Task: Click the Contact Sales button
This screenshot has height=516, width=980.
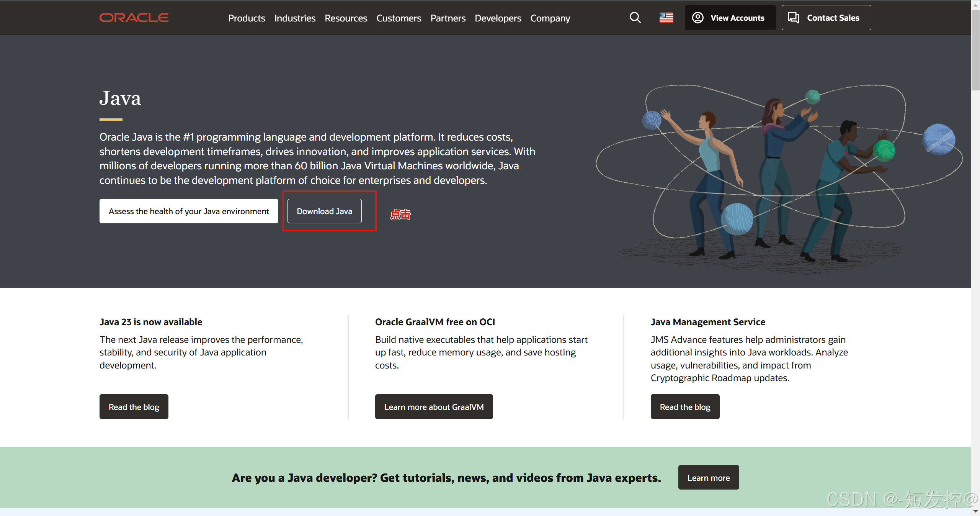Action: click(x=826, y=18)
